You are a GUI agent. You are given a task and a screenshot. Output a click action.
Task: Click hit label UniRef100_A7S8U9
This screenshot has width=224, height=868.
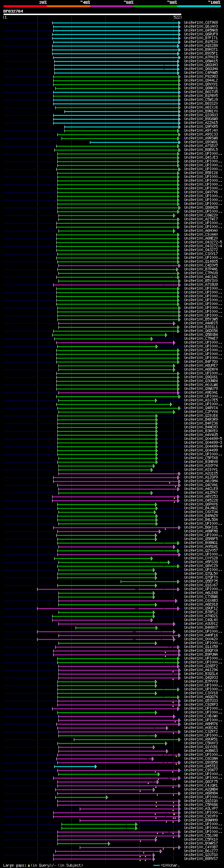[201, 285]
